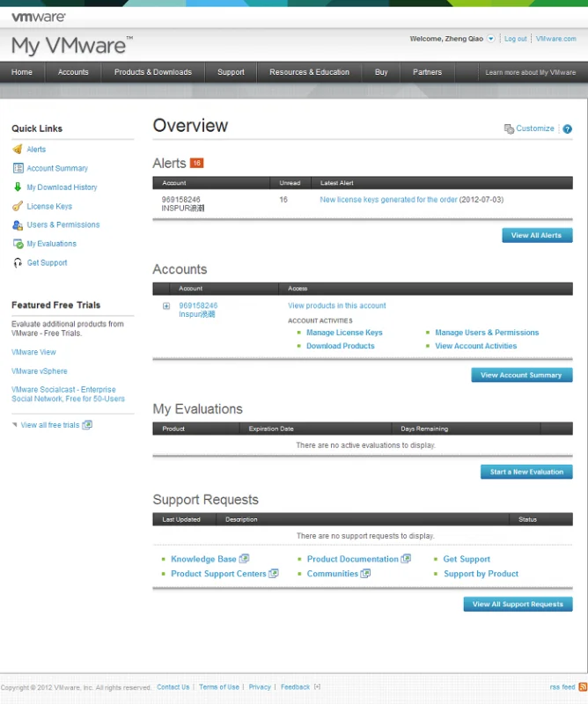This screenshot has height=704, width=588.
Task: Open the Product Support Centers link
Action: (219, 574)
